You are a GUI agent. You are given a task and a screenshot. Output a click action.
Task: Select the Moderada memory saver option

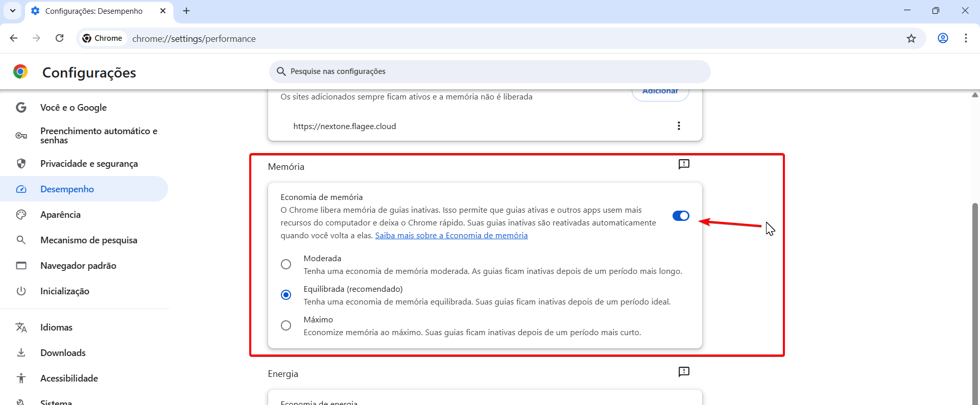pyautogui.click(x=286, y=264)
